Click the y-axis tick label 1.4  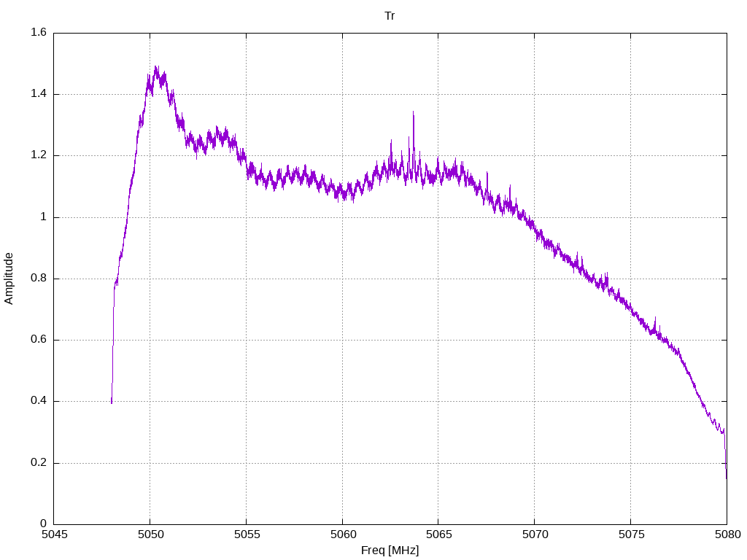pyautogui.click(x=39, y=94)
